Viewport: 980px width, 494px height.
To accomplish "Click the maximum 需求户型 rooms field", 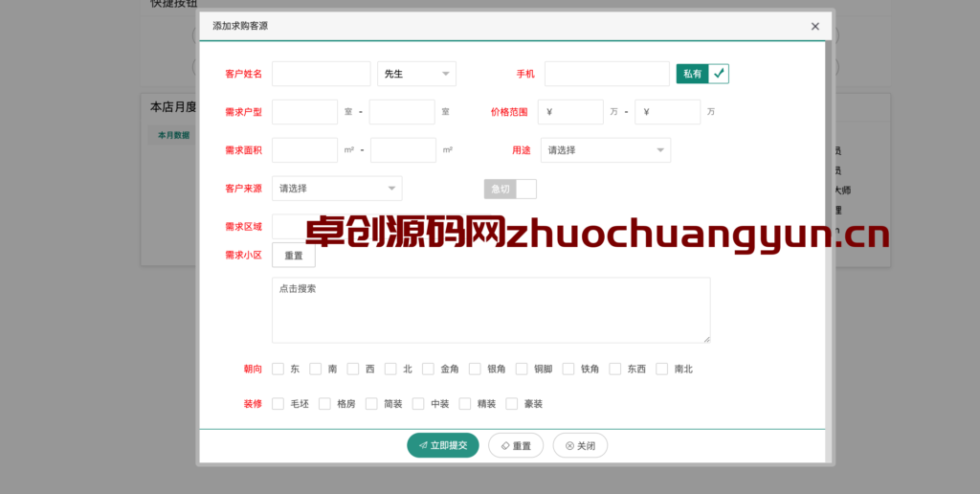I will [x=402, y=112].
